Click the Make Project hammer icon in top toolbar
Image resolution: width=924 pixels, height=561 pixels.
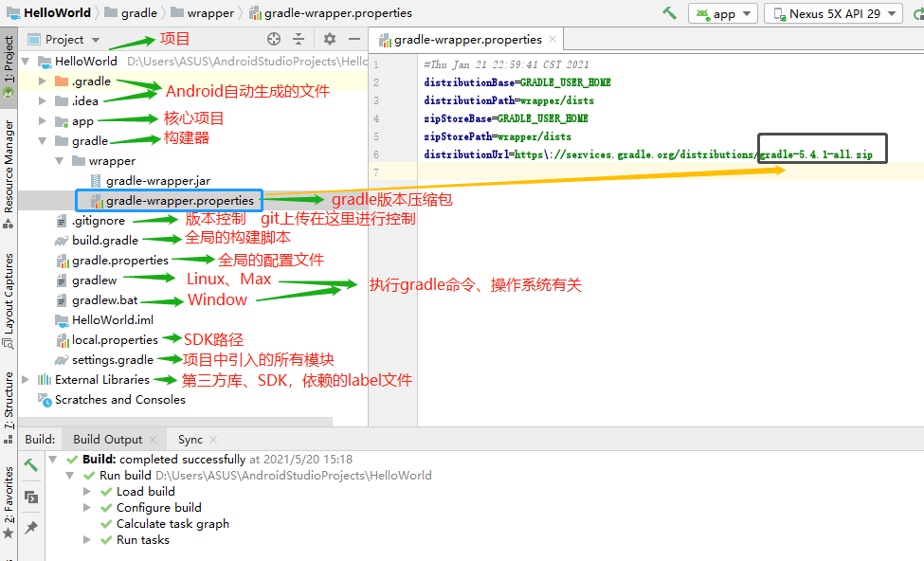coord(669,13)
